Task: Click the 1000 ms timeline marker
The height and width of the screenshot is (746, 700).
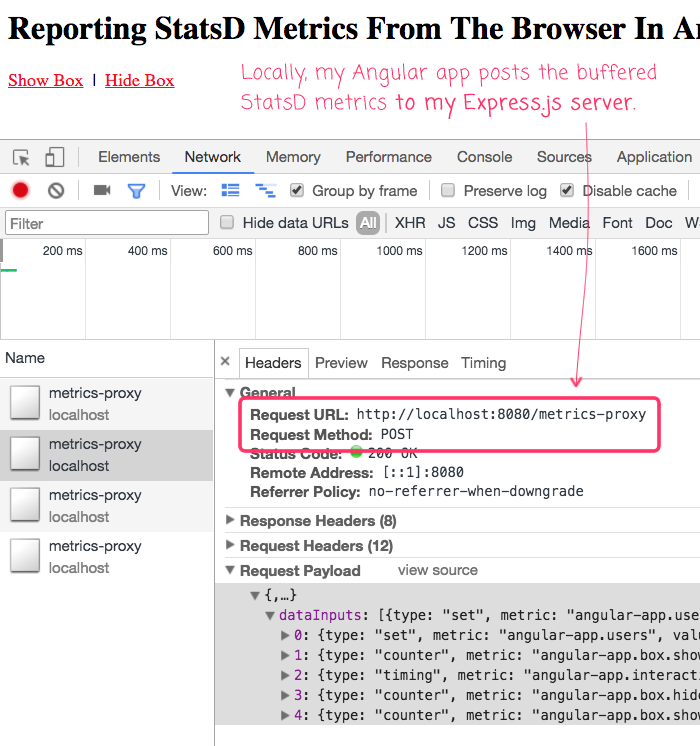Action: click(x=399, y=251)
